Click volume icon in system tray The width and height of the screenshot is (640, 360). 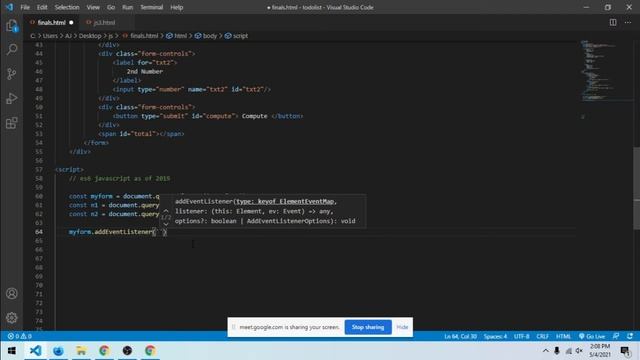click(x=579, y=351)
